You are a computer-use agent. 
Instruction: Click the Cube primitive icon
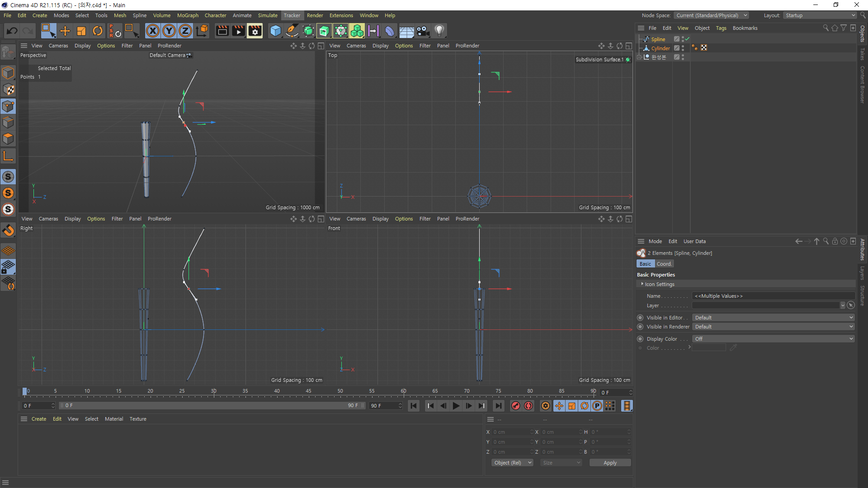click(x=275, y=31)
